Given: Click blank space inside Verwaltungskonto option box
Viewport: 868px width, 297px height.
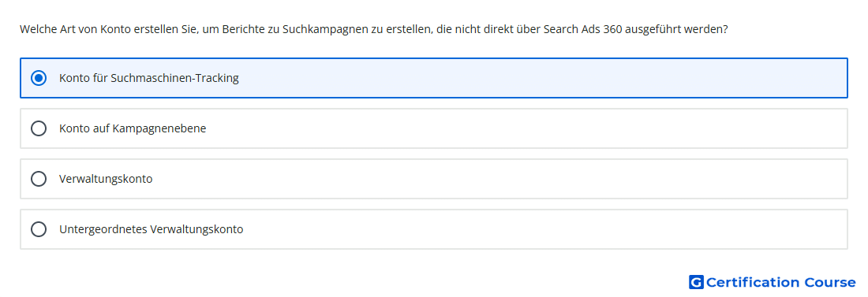Looking at the screenshot, I should click(x=498, y=179).
